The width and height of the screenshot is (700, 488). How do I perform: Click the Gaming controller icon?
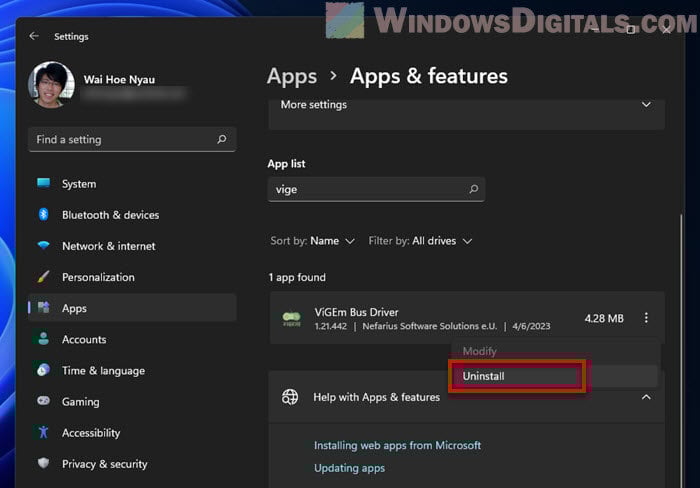click(43, 400)
